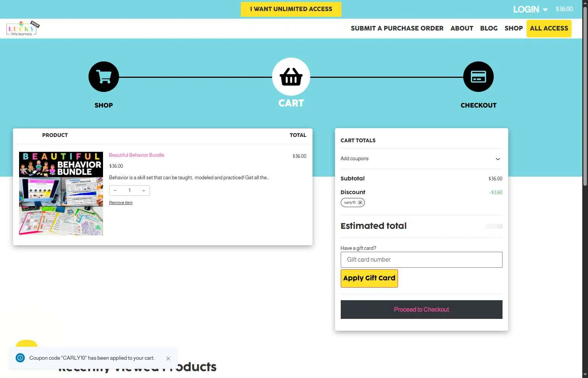Viewport: 588px width, 378px height.
Task: Click the Cart basket step icon
Action: click(x=291, y=77)
